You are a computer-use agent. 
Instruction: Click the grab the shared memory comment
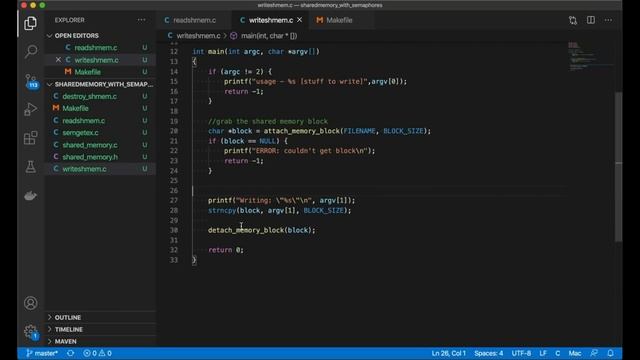click(268, 121)
